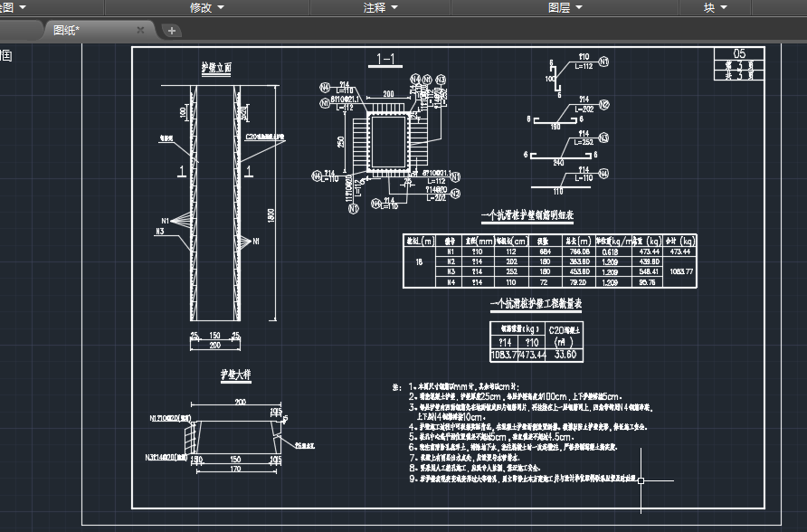Select the 170 dimension in 护壁大样 detail
The height and width of the screenshot is (532, 807).
pos(236,469)
